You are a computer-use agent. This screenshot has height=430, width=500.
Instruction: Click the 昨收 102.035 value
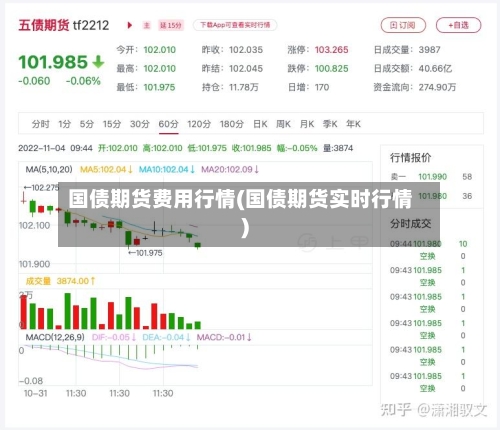point(246,50)
